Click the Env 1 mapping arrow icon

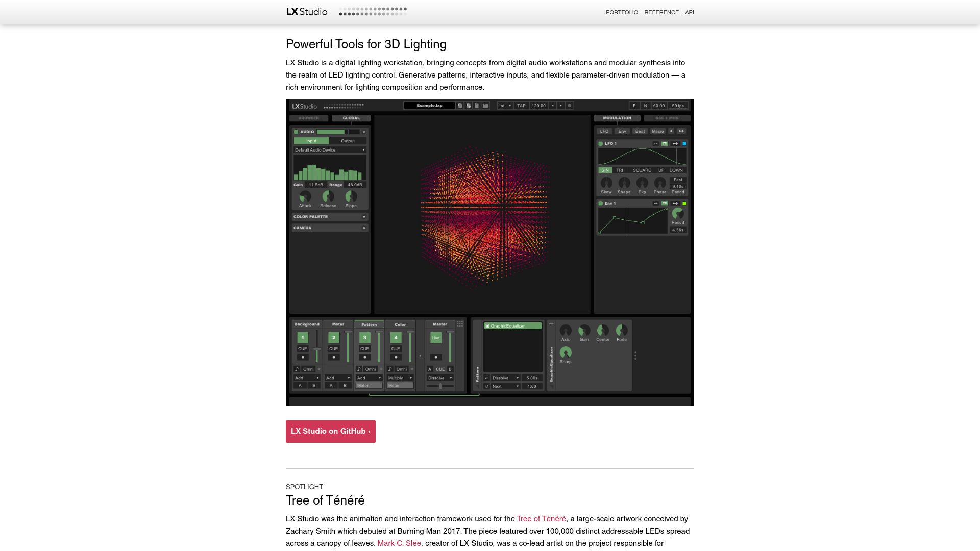675,203
